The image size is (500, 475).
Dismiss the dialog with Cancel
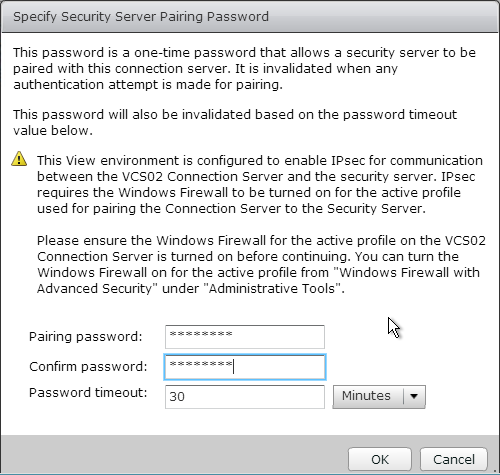[x=454, y=459]
